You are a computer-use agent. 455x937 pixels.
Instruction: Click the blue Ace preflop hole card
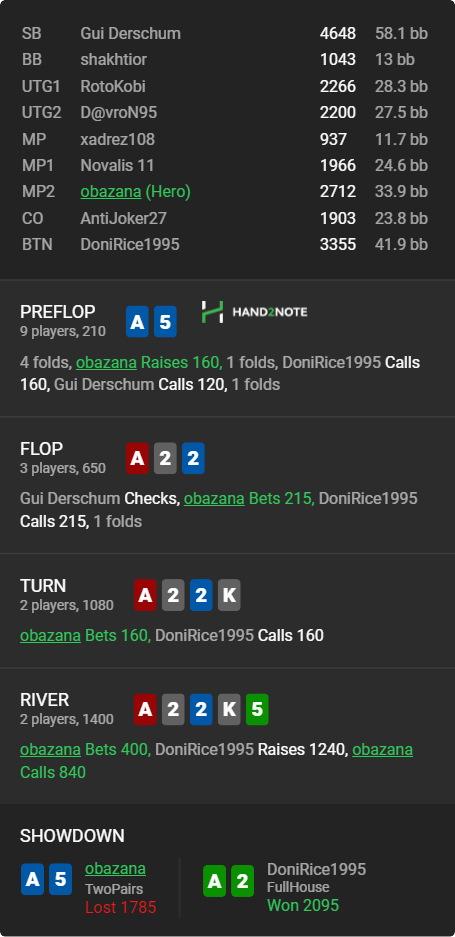(x=137, y=321)
